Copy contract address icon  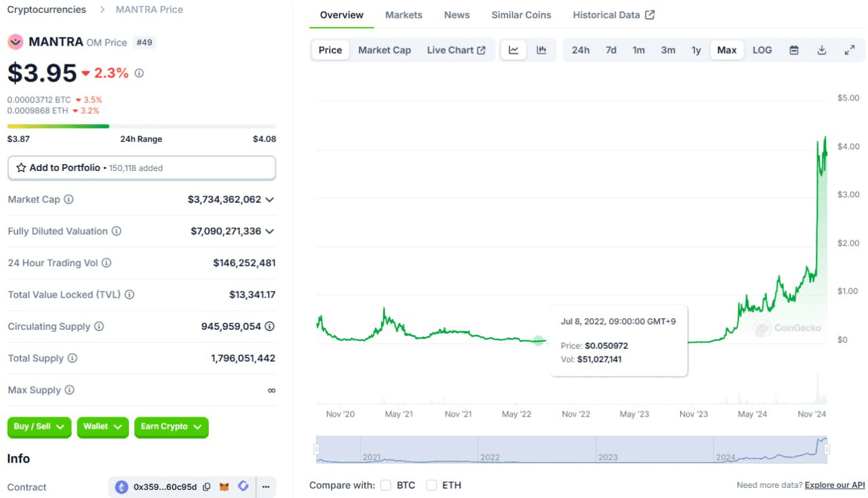(207, 487)
